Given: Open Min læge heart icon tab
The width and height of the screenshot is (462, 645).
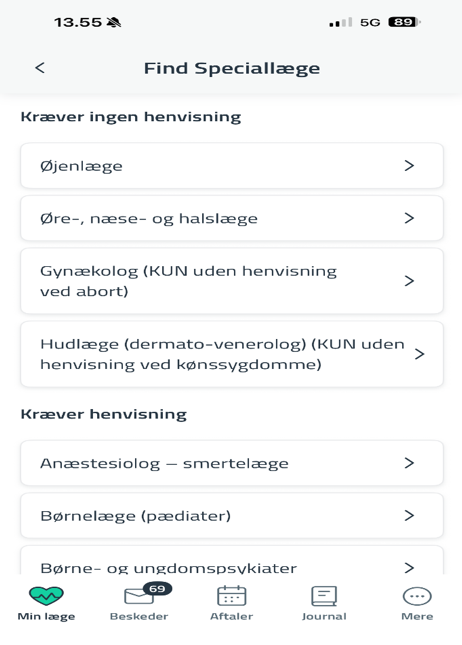Looking at the screenshot, I should tap(46, 596).
